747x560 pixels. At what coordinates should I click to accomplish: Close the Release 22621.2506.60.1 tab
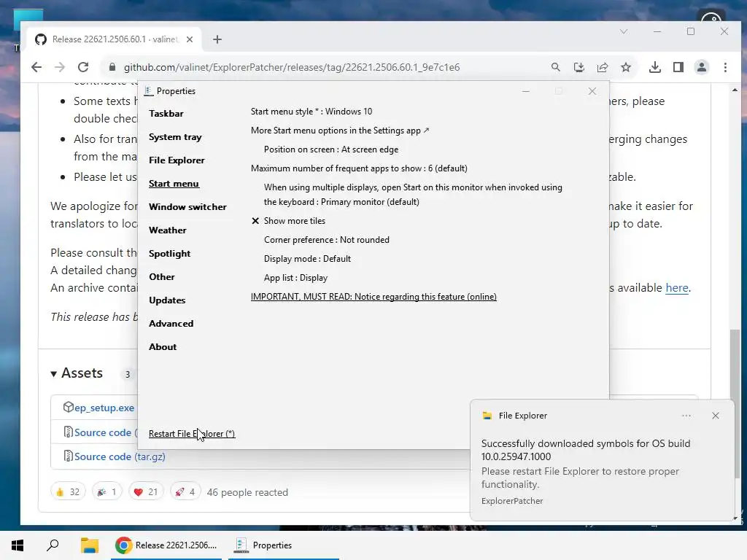coord(190,39)
